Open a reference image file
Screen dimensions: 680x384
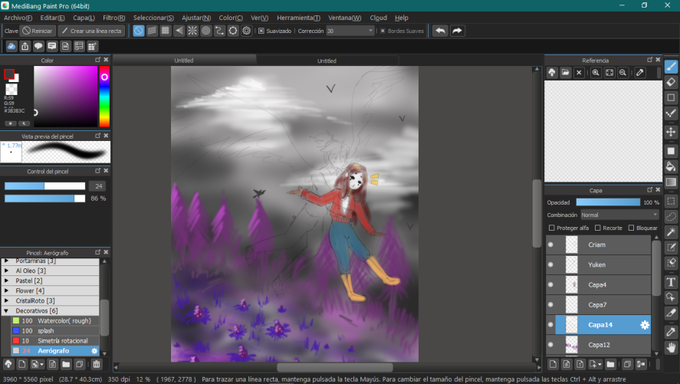click(x=565, y=72)
